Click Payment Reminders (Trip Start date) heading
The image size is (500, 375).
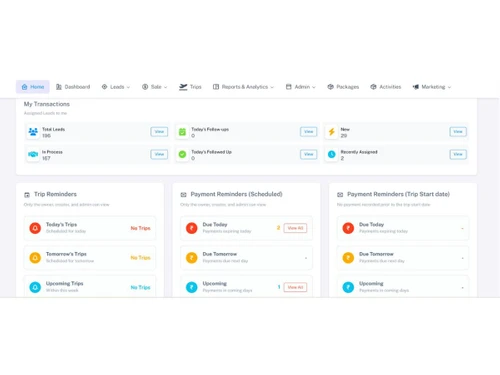point(398,194)
